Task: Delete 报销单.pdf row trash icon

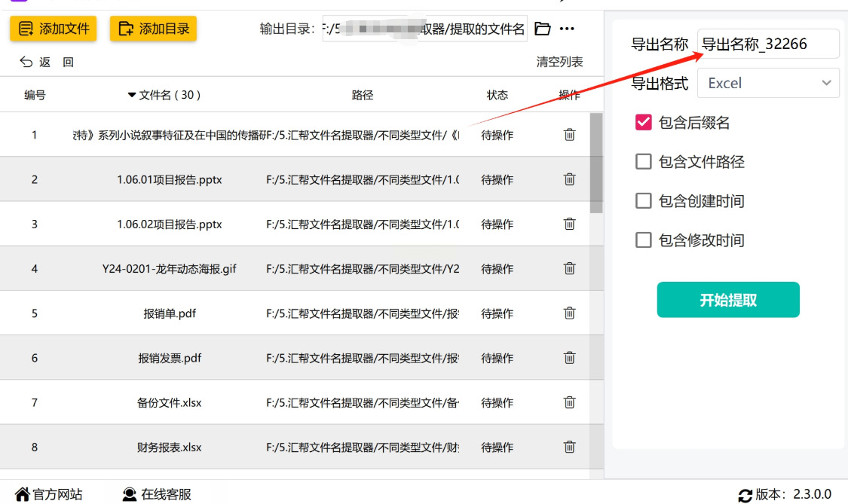Action: pyautogui.click(x=570, y=313)
